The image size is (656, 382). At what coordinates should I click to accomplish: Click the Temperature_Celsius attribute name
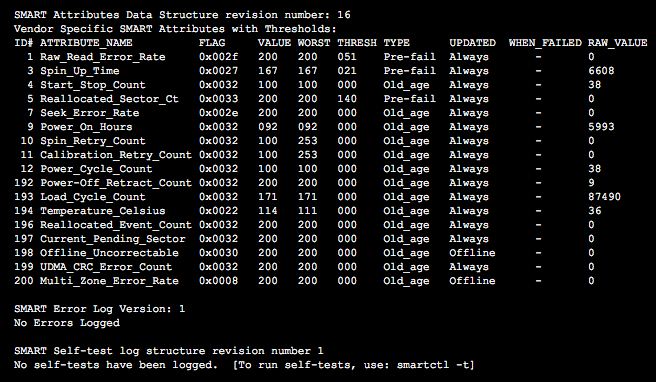click(x=102, y=211)
